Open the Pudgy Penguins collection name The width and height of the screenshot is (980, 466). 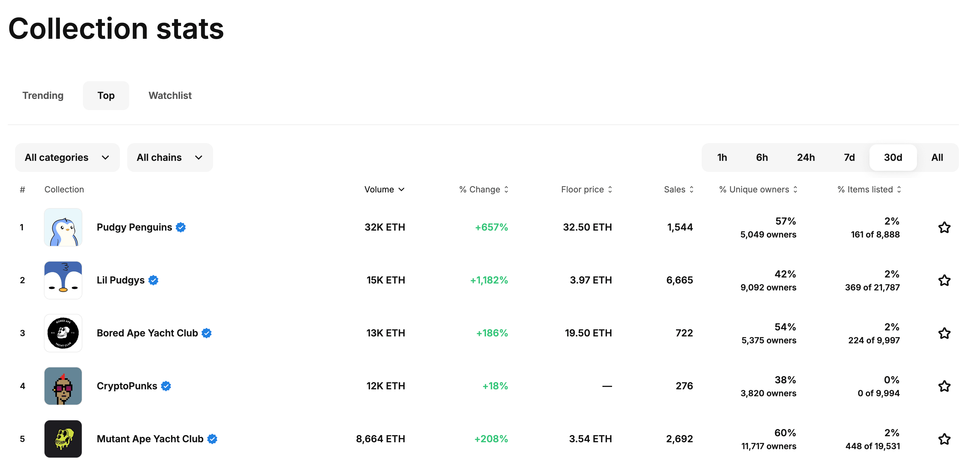[x=134, y=227]
